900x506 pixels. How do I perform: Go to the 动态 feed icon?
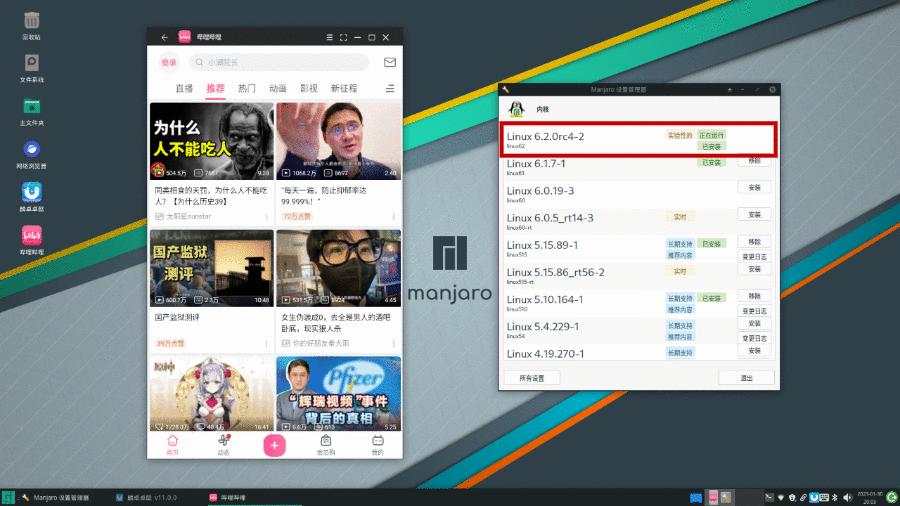pyautogui.click(x=224, y=445)
